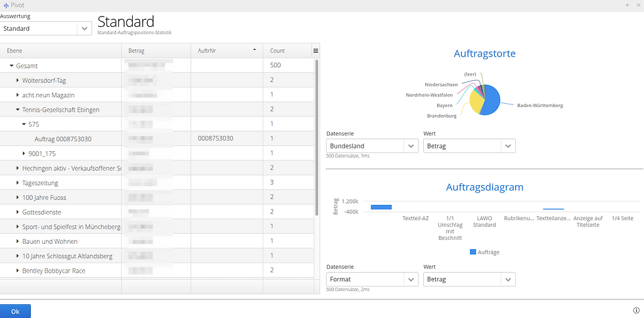Open the Format Datenserie dropdown
This screenshot has width=644, height=318.
pos(411,280)
